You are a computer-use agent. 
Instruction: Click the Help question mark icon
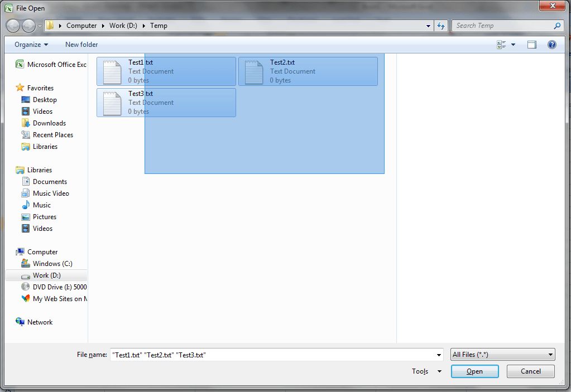point(551,44)
